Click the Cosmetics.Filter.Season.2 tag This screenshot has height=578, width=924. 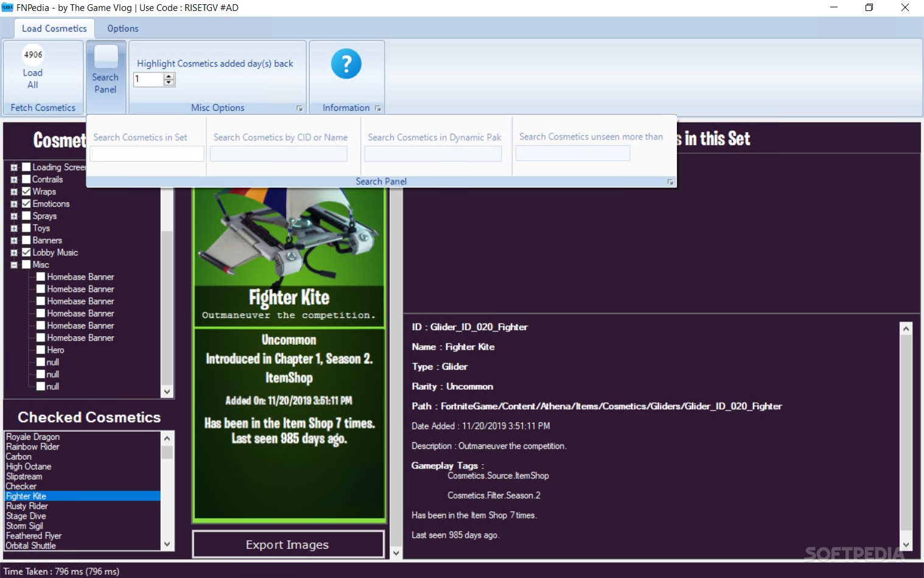tap(494, 496)
